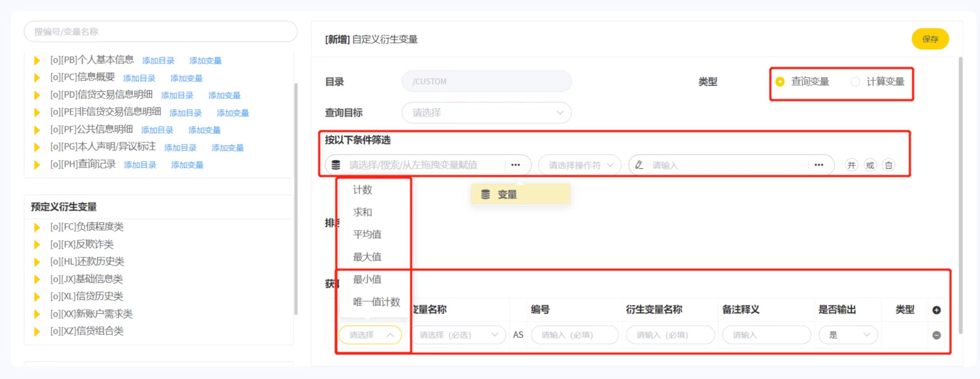Expand the [PE]非信贷交易信息明细 tree node
Screen dimensions: 980x379
click(37, 113)
